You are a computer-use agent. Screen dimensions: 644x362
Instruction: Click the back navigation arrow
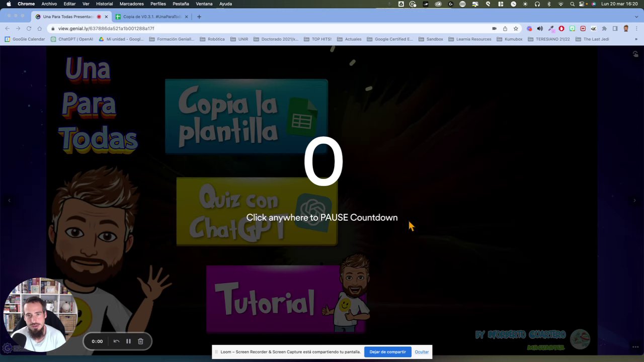coord(7,29)
